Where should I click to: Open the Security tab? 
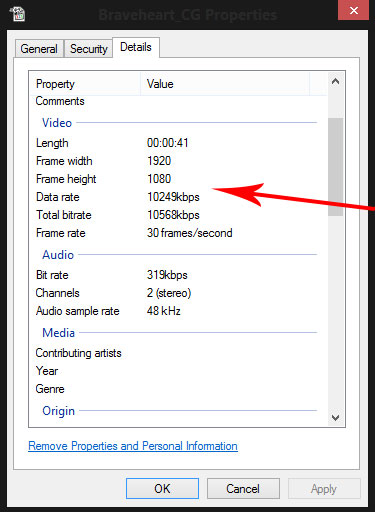tap(89, 49)
